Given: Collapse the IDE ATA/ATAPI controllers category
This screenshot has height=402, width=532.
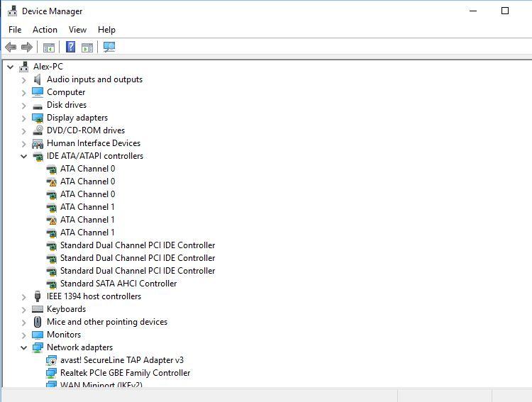Looking at the screenshot, I should coord(23,157).
